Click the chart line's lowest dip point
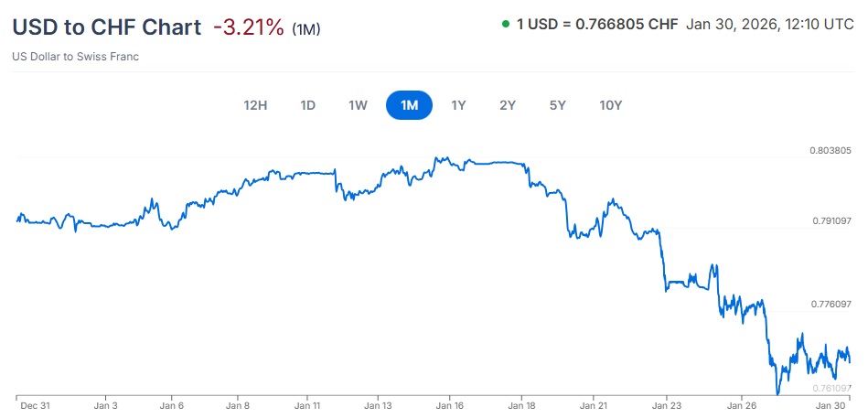Viewport: 868px width, 418px height. [777, 393]
